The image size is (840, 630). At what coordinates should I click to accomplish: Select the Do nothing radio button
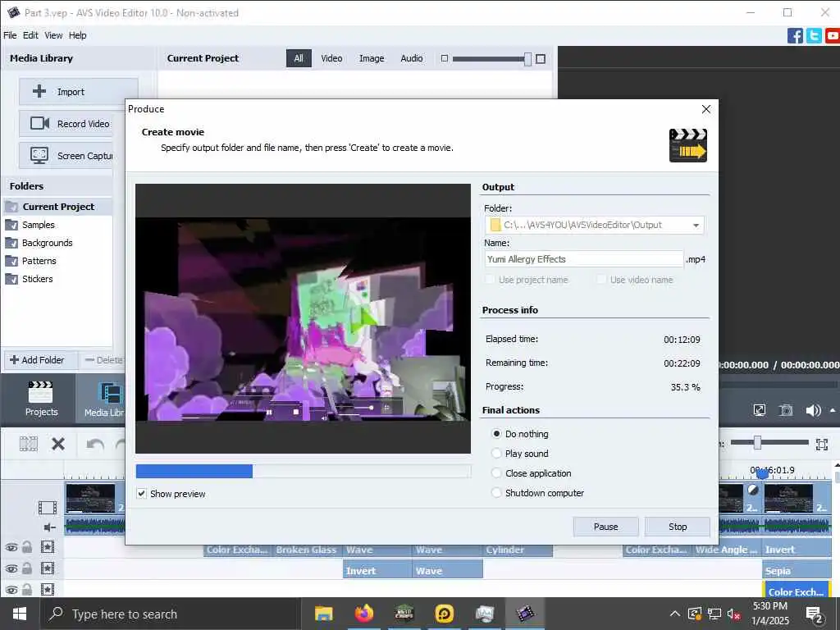click(x=496, y=433)
